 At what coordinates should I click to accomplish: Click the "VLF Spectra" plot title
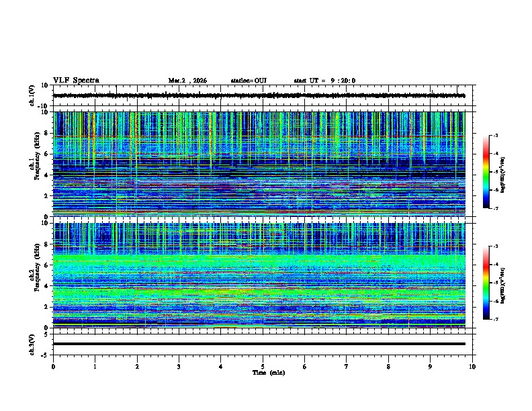[x=76, y=81]
